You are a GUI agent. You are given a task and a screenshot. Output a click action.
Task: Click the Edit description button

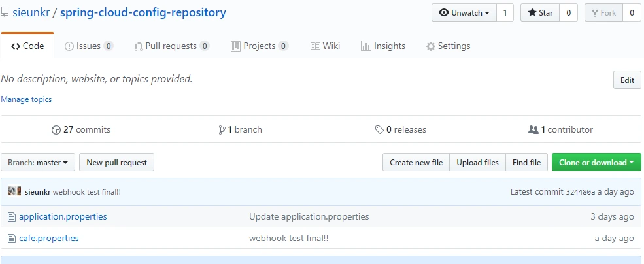click(x=627, y=80)
